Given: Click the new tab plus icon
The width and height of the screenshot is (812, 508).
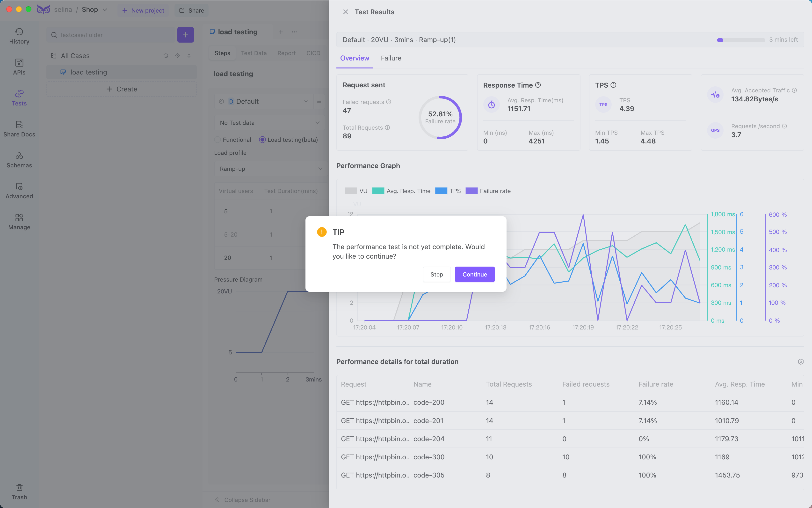Looking at the screenshot, I should pyautogui.click(x=281, y=32).
